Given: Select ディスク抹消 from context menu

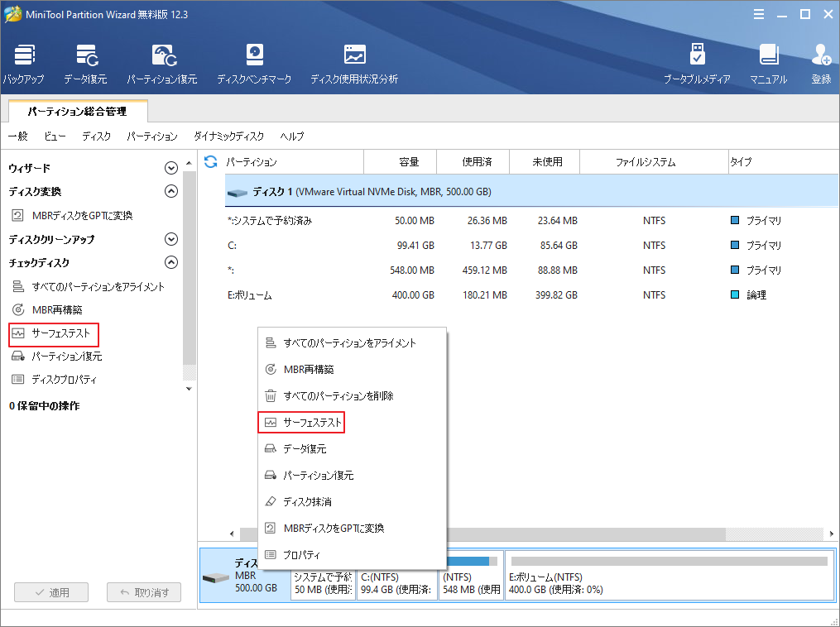Looking at the screenshot, I should 307,502.
